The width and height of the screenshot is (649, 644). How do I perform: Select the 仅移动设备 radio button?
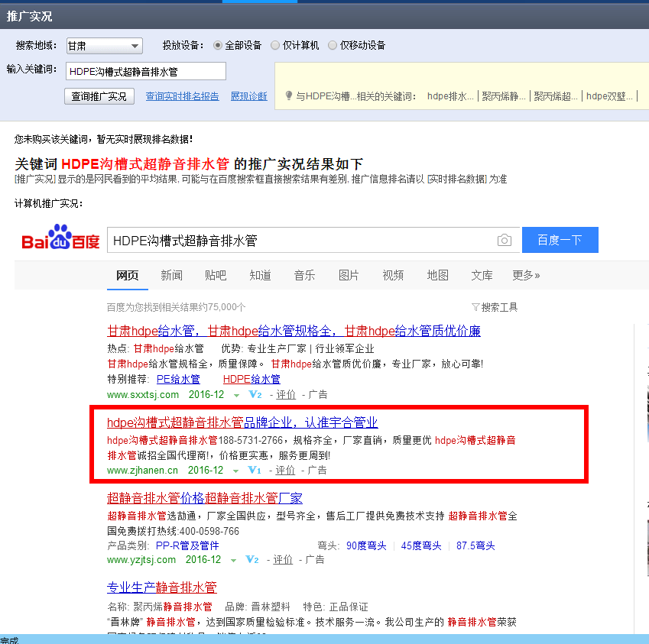333,45
